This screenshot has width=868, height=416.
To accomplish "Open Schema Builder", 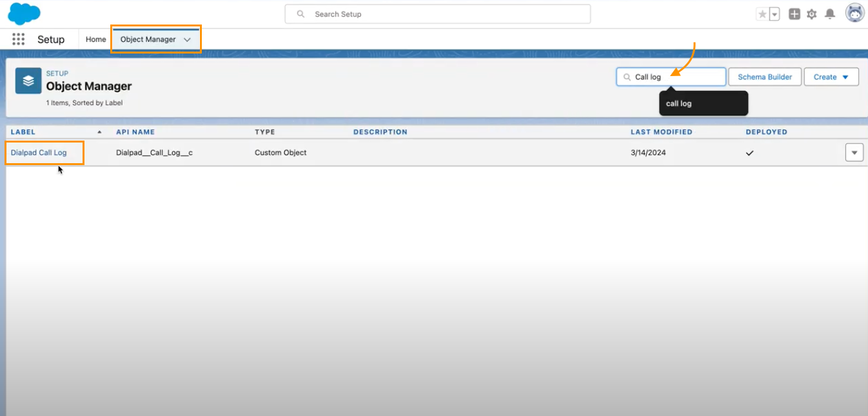I will pyautogui.click(x=765, y=77).
